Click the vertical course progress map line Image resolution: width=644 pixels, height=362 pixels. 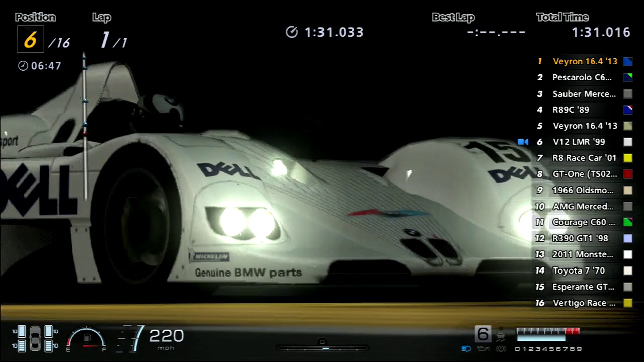[x=85, y=126]
